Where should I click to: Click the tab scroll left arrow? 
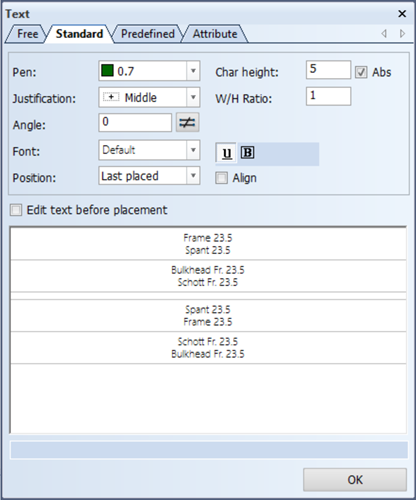click(x=384, y=33)
